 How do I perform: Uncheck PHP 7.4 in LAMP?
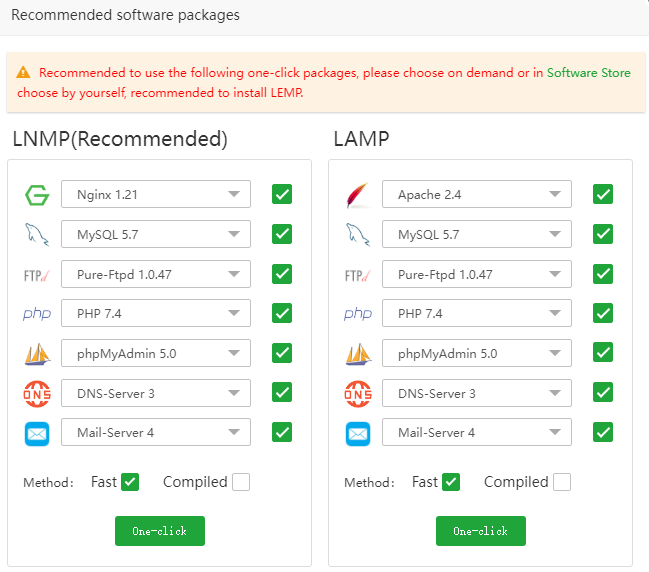[603, 313]
